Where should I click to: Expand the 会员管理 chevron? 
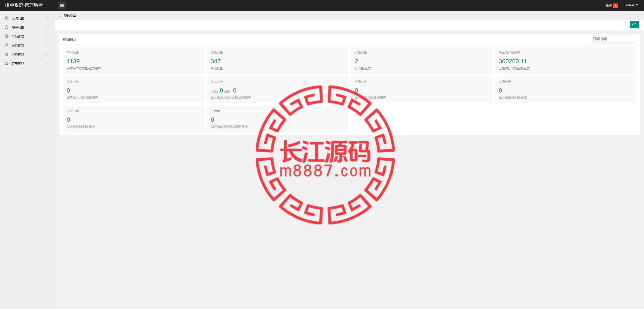[47, 45]
